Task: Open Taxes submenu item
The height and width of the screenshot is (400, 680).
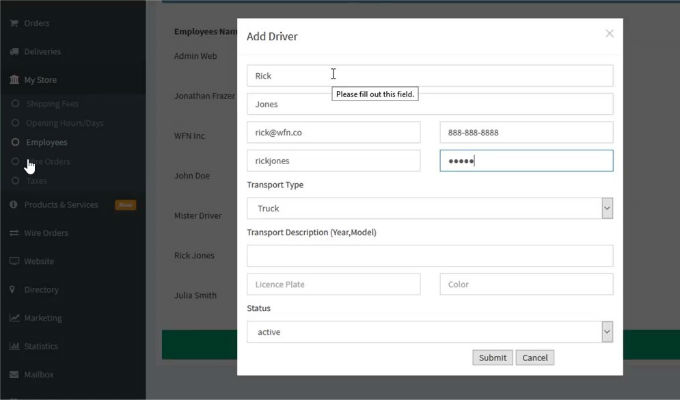Action: click(x=36, y=181)
